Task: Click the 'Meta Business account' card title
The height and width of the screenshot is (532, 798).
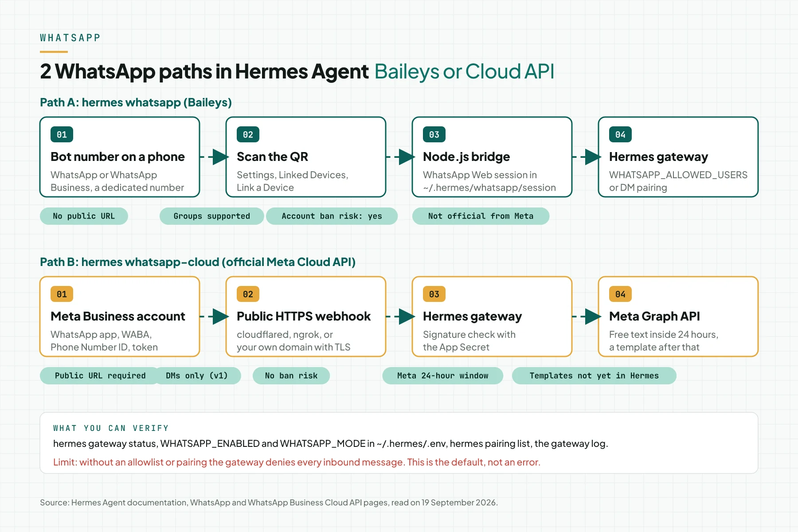Action: (117, 316)
